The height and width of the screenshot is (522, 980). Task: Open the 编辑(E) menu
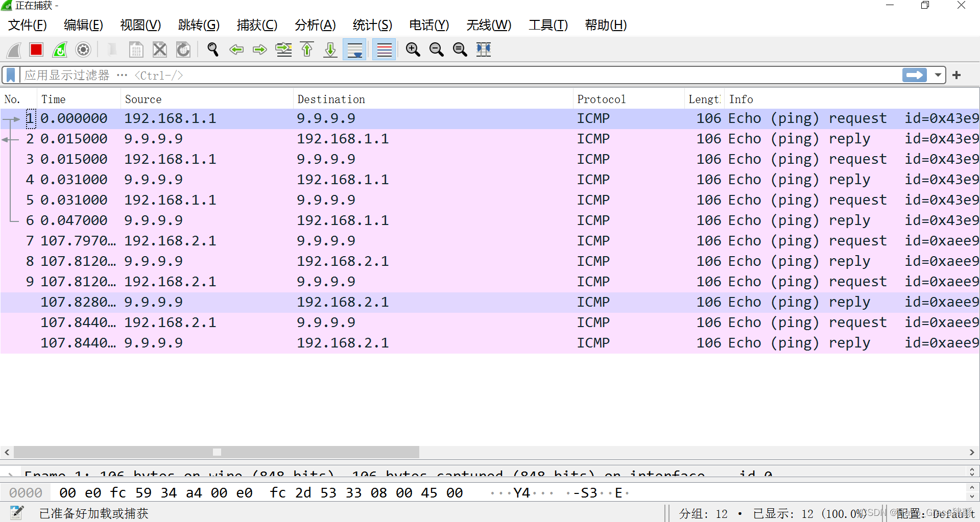click(x=83, y=25)
